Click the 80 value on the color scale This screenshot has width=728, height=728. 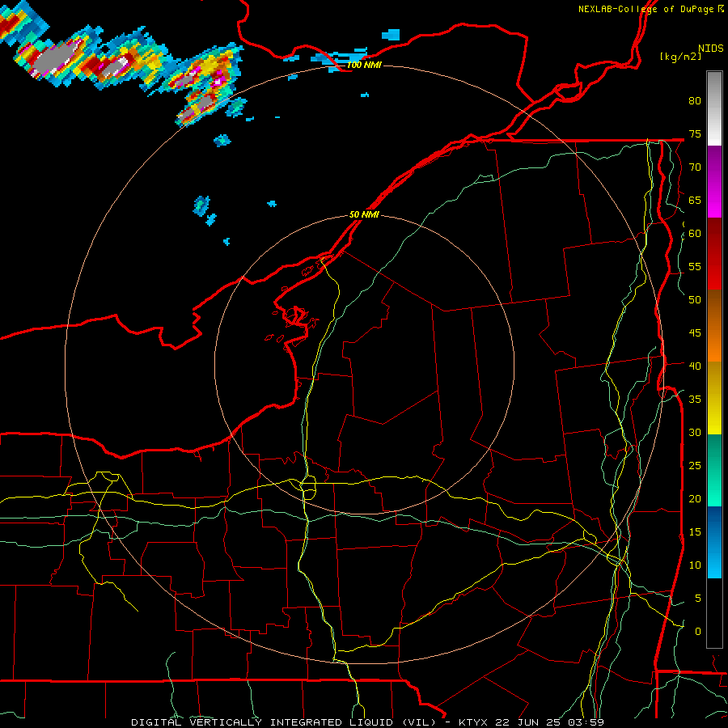coord(695,101)
